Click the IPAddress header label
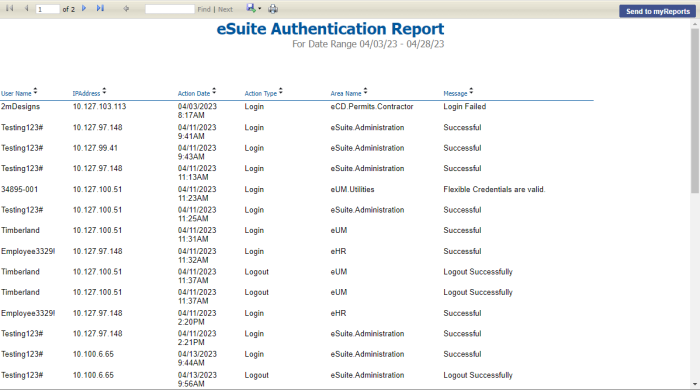 pos(86,94)
